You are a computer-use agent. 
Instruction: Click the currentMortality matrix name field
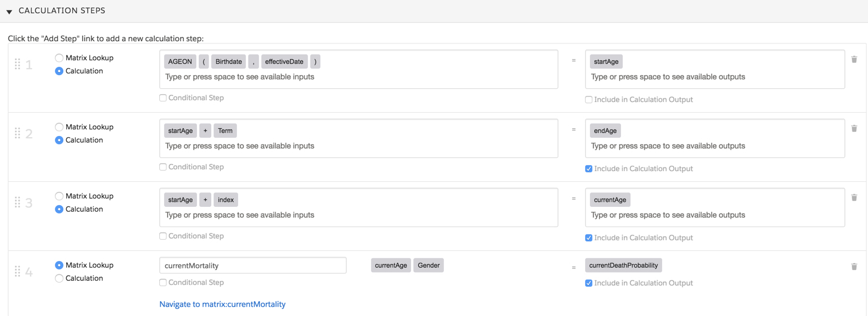253,265
